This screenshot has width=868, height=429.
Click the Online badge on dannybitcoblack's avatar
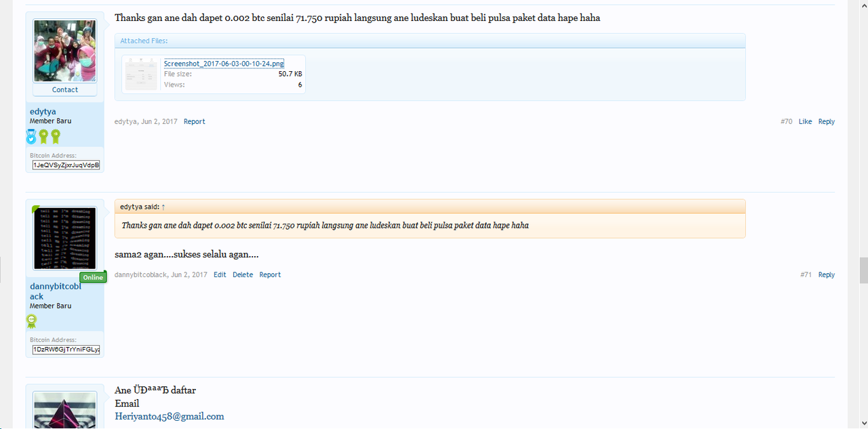(x=93, y=277)
